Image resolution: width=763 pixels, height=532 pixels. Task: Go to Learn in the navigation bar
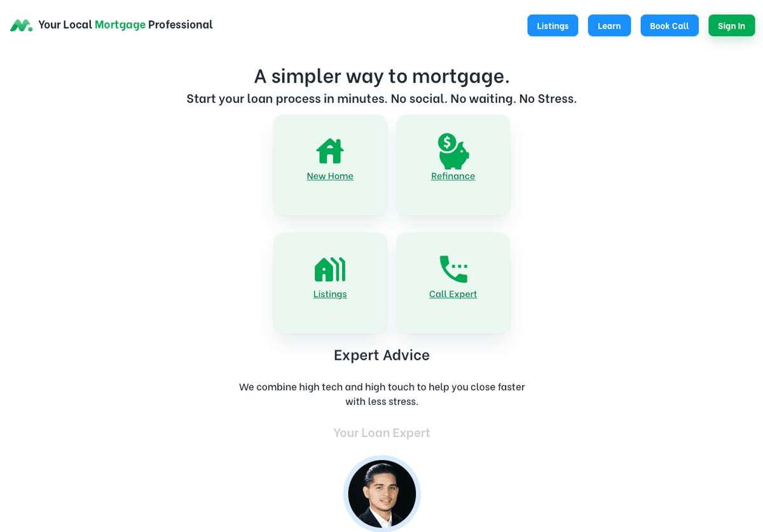click(x=609, y=25)
